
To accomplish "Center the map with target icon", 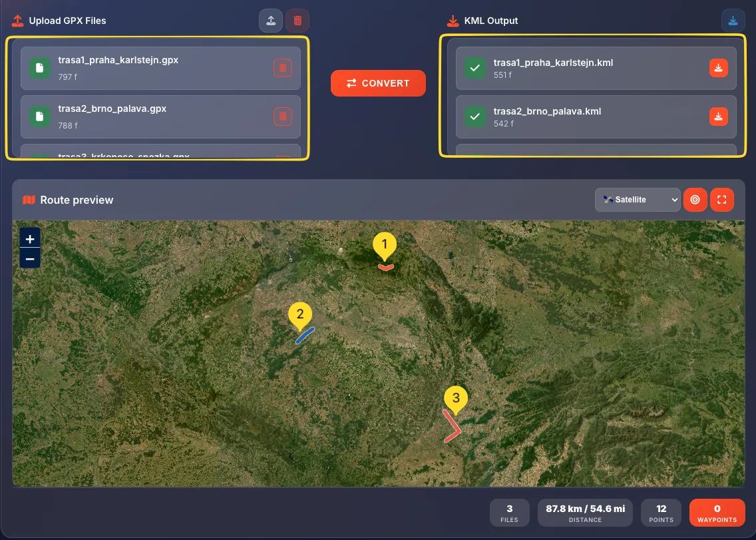I will 695,200.
